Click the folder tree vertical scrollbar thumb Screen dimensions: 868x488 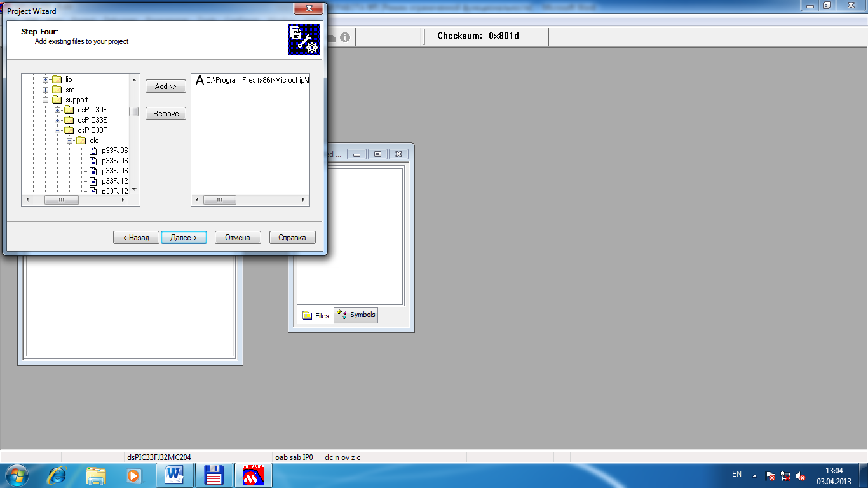click(134, 111)
